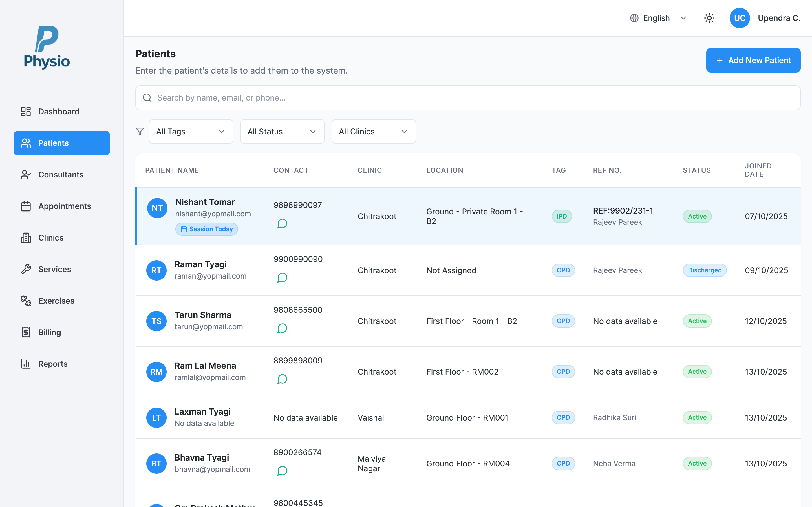Open the English language selector
This screenshot has width=812, height=507.
658,18
